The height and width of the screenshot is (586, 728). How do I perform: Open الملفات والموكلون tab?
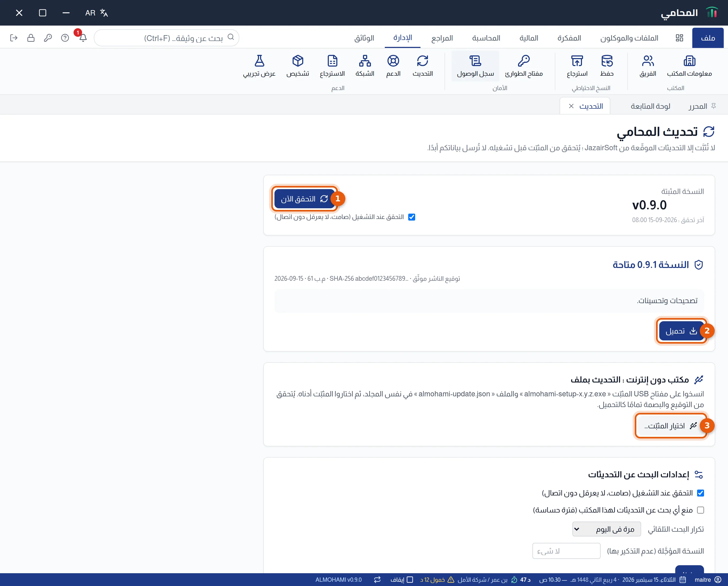click(x=629, y=38)
